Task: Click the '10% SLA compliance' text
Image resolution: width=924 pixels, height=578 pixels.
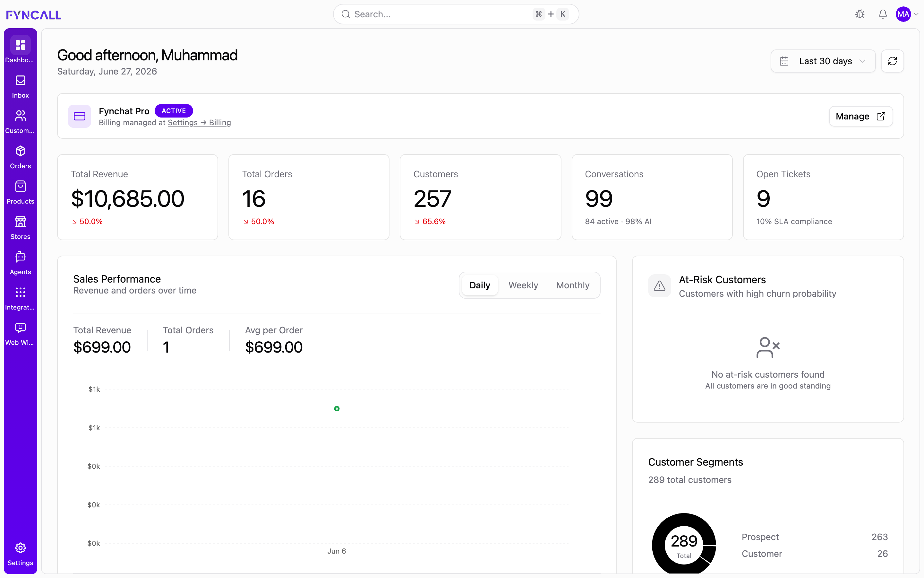Action: [x=794, y=222]
